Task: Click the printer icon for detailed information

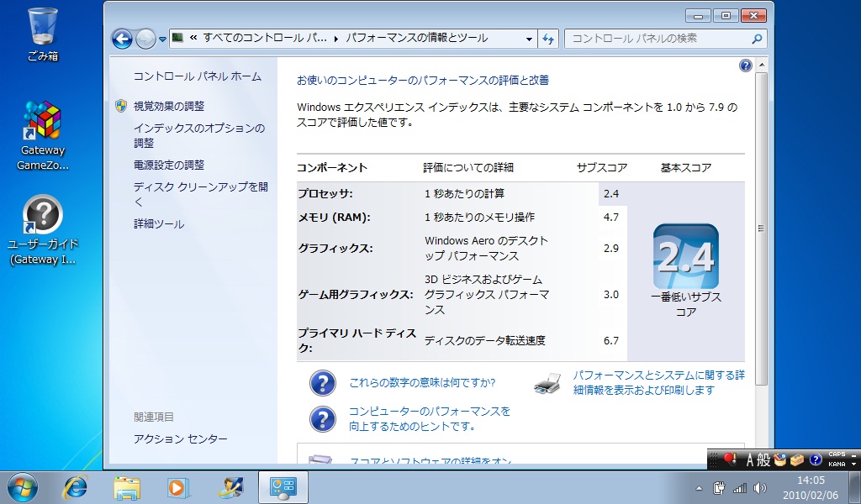Action: [x=547, y=383]
